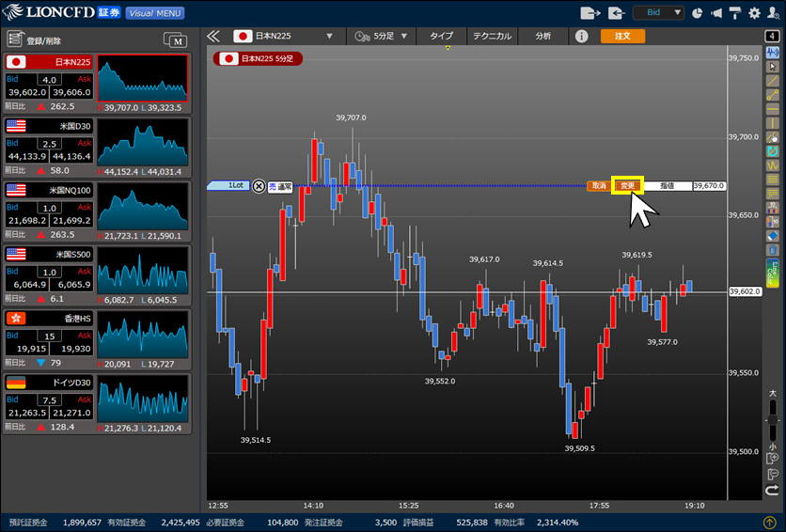Open the chart info icon
The width and height of the screenshot is (786, 532).
pos(581,36)
